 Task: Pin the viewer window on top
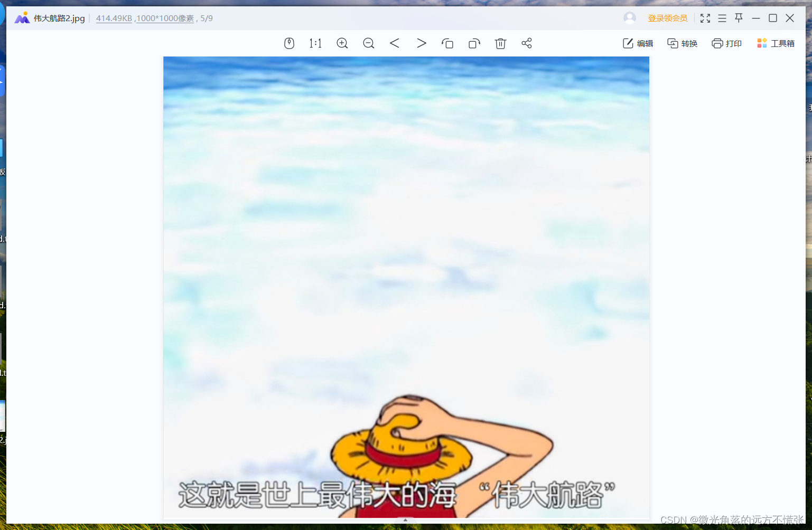pyautogui.click(x=739, y=18)
